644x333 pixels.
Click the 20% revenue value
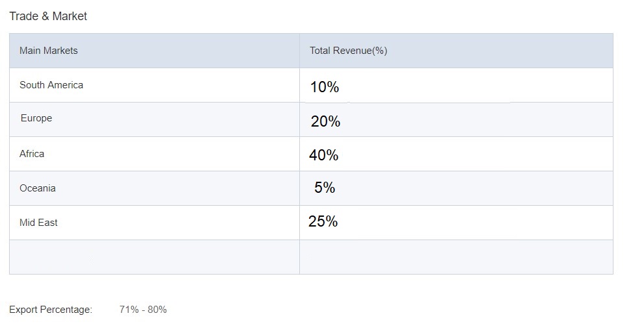tap(325, 121)
